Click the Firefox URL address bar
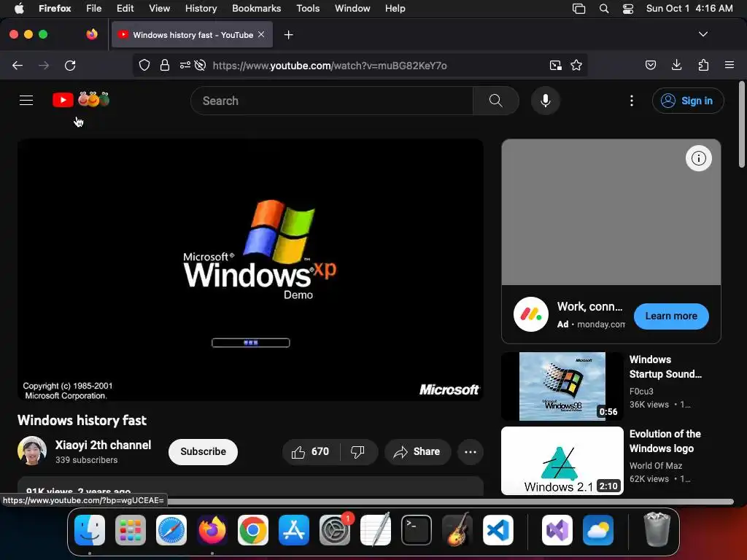Viewport: 747px width, 560px height. [361, 65]
